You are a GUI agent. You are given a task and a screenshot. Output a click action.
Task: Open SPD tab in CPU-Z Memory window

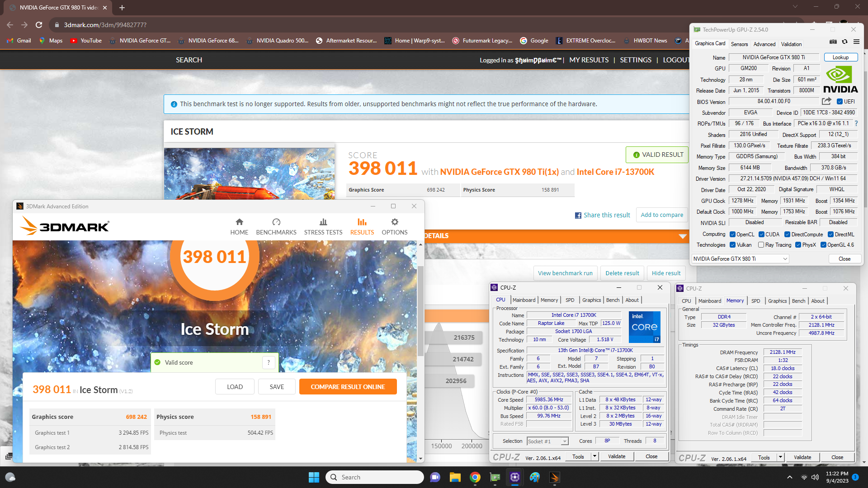[755, 301]
